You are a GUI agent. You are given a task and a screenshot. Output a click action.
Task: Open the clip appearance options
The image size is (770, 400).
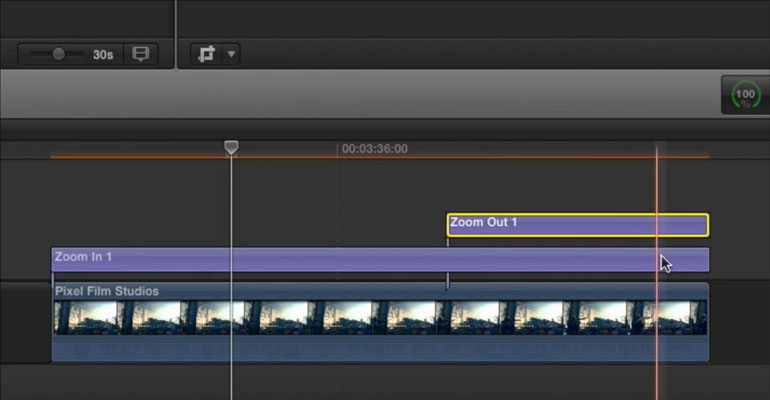pos(141,54)
